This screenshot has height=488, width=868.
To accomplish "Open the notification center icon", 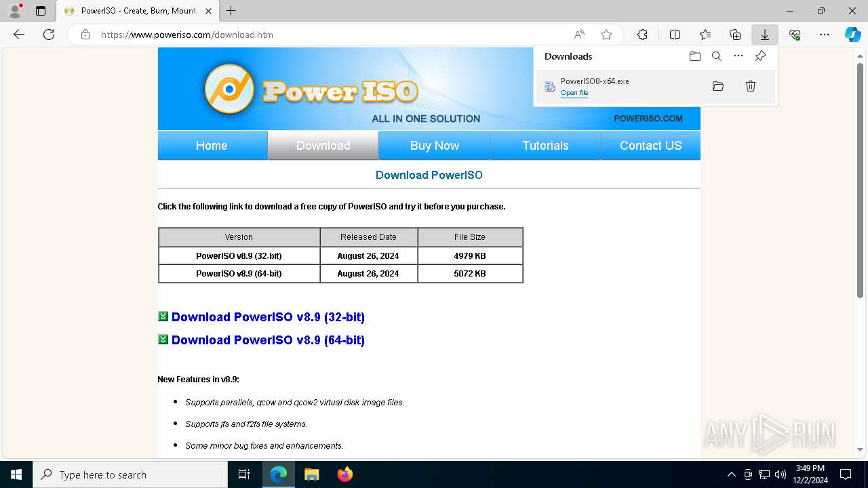I will click(x=846, y=474).
